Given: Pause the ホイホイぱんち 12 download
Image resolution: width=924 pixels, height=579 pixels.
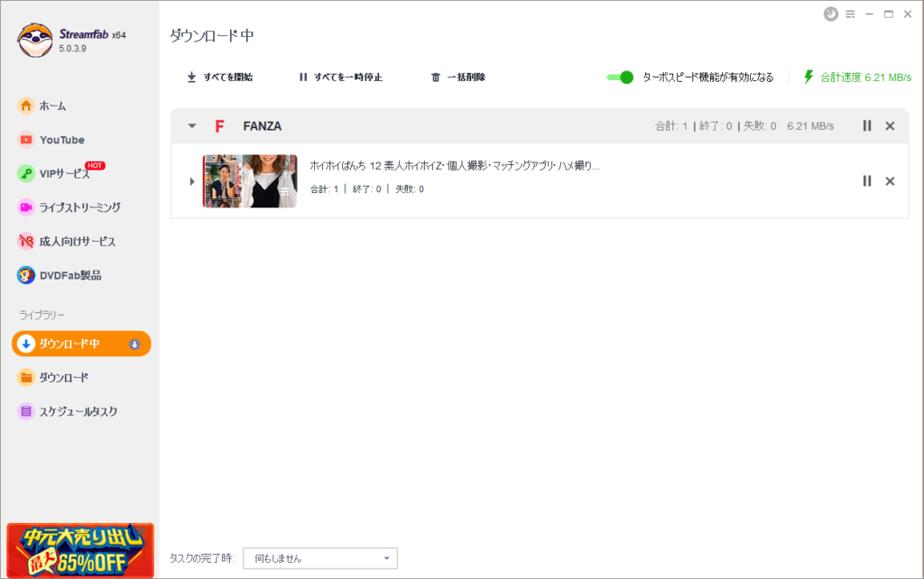Looking at the screenshot, I should point(867,181).
